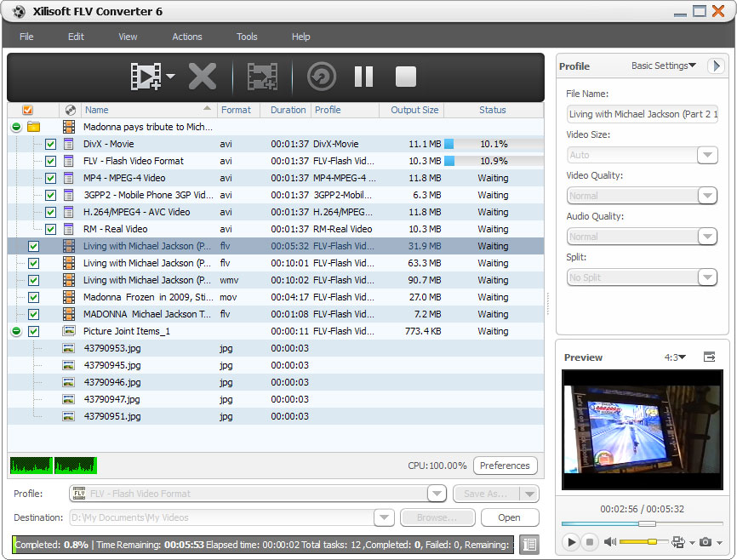Open the Add File dropdown arrow
Screen dimensions: 737x560
(x=170, y=76)
